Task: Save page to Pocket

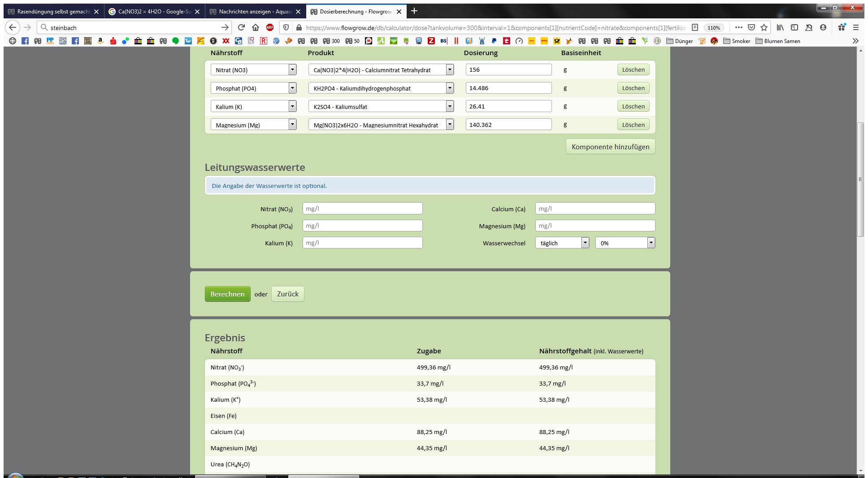Action: click(x=751, y=27)
